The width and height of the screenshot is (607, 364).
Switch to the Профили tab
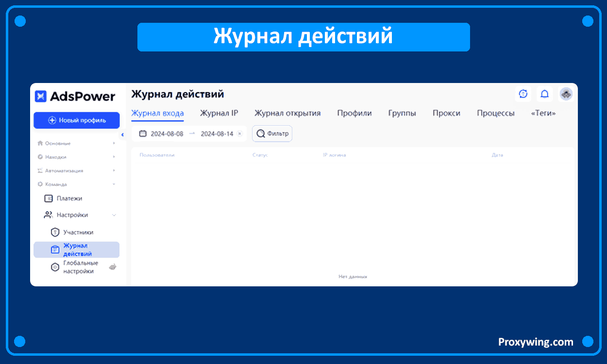(x=354, y=113)
